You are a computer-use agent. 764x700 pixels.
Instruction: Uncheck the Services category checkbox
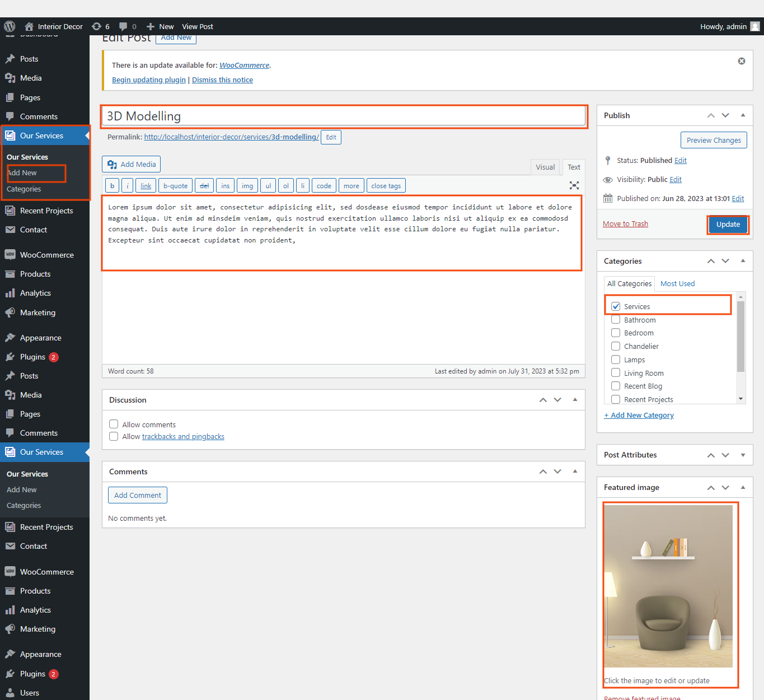click(x=616, y=306)
